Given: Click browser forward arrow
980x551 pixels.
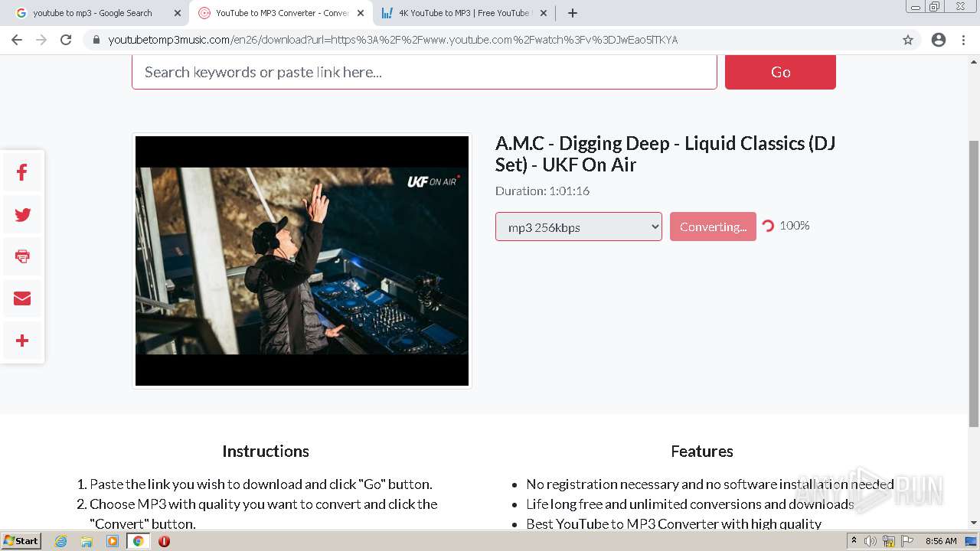Looking at the screenshot, I should click(41, 40).
